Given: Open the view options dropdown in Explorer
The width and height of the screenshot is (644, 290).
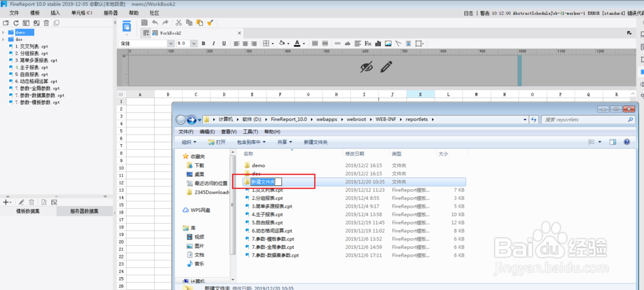Looking at the screenshot, I should click(600, 142).
